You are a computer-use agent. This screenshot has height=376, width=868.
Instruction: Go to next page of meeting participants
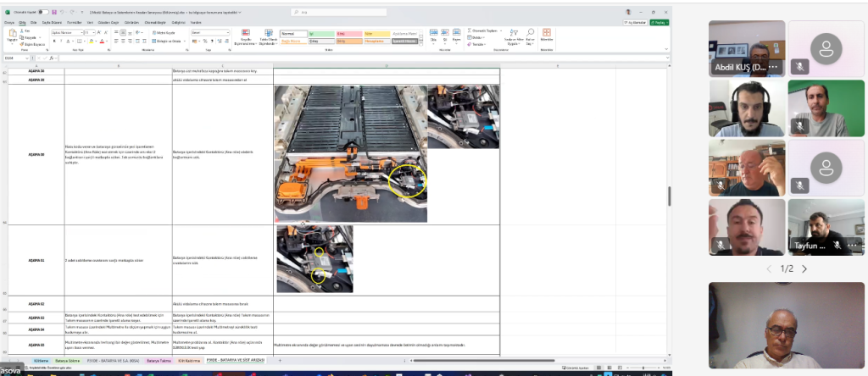(x=804, y=268)
